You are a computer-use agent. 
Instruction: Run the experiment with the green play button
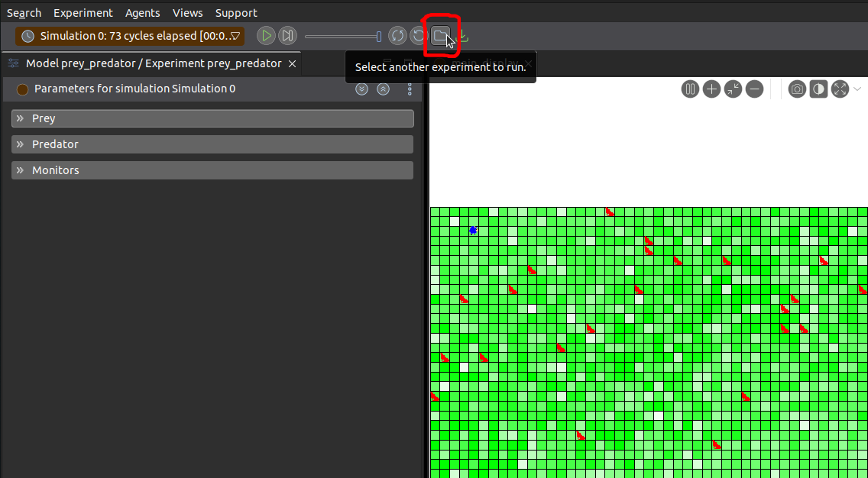(x=266, y=36)
